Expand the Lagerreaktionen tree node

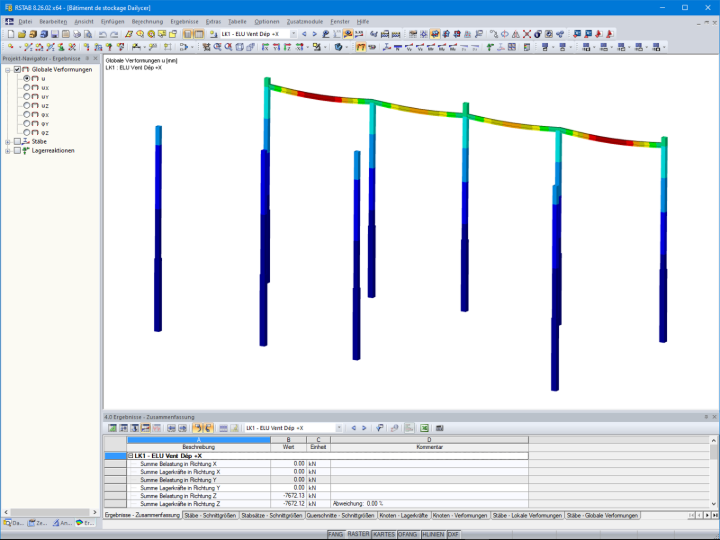[x=8, y=151]
